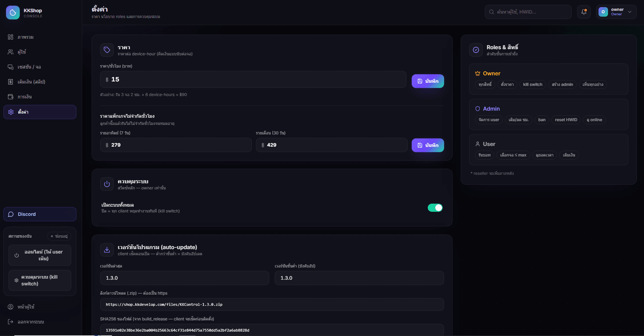This screenshot has height=336, width=644.
Task: Open the Discord button in sidebar
Action: 40,214
